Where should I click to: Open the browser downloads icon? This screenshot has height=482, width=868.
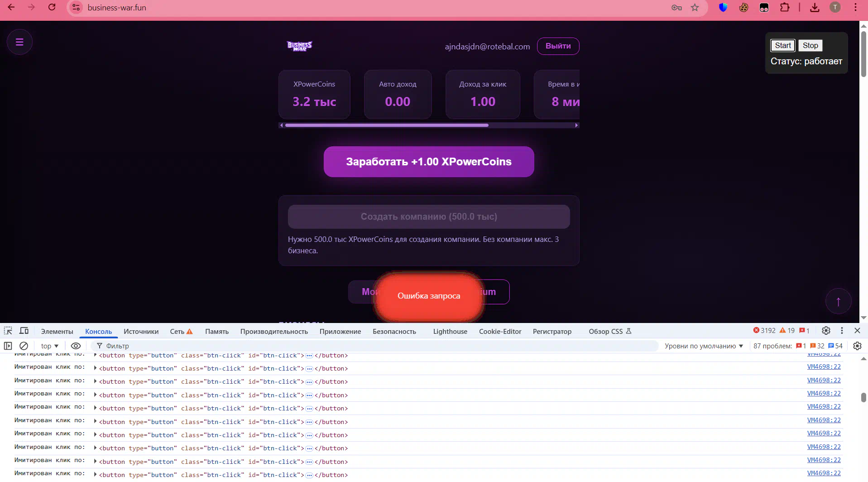815,7
